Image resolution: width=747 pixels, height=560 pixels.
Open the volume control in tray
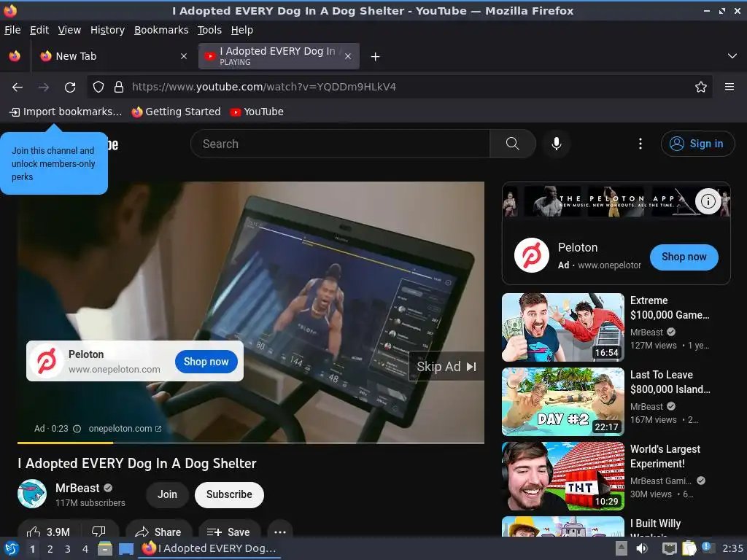coord(642,548)
